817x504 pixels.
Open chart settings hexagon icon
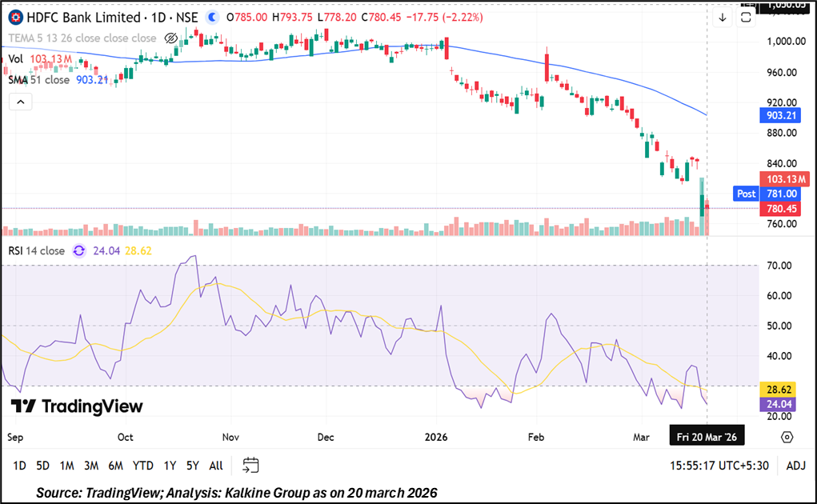pyautogui.click(x=787, y=437)
